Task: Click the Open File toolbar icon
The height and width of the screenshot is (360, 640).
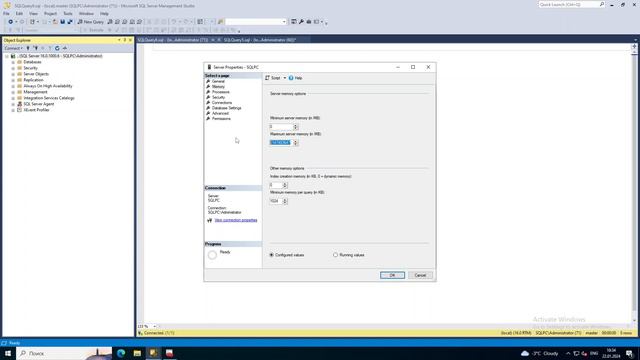Action: (55, 22)
